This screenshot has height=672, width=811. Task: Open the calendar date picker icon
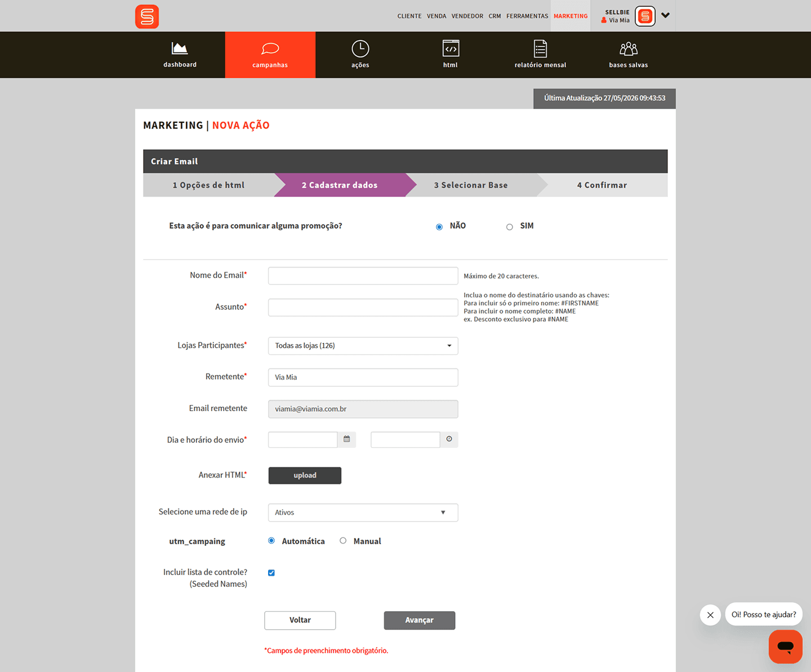[x=347, y=439]
